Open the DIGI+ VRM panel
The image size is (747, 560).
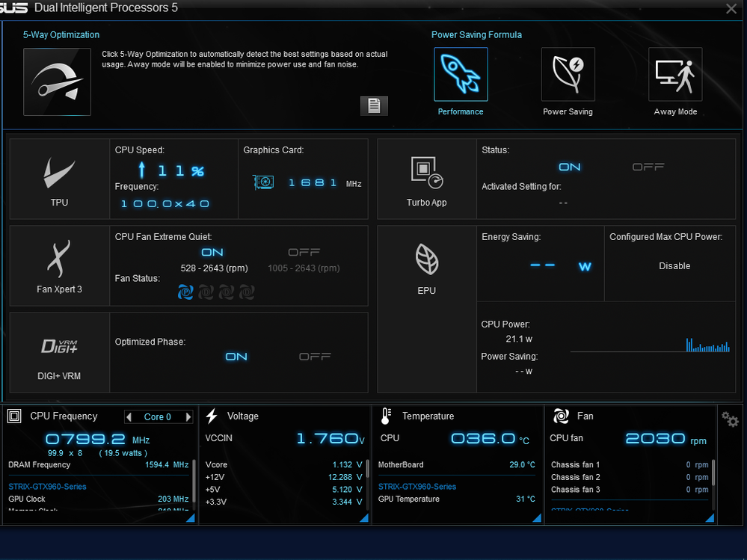pyautogui.click(x=60, y=352)
